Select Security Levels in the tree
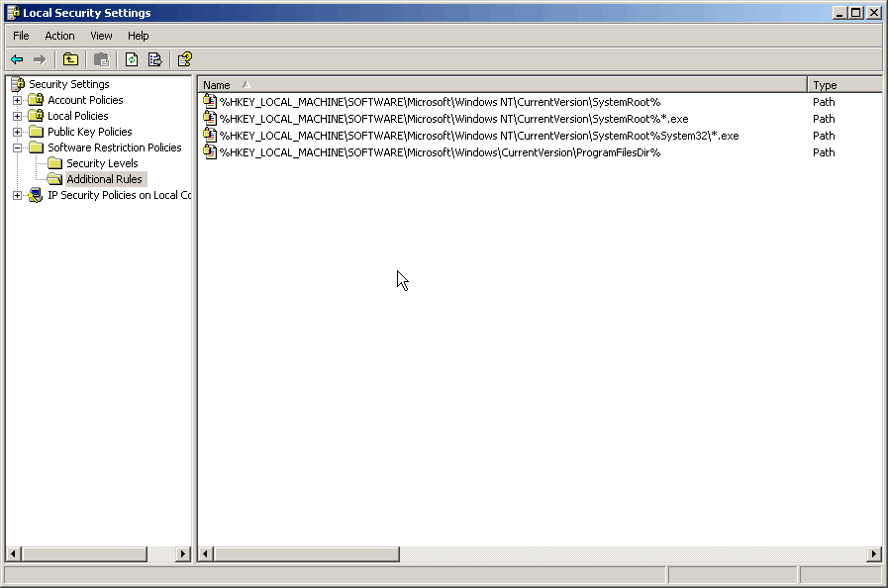Viewport: 888px width, 588px height. pyautogui.click(x=102, y=163)
